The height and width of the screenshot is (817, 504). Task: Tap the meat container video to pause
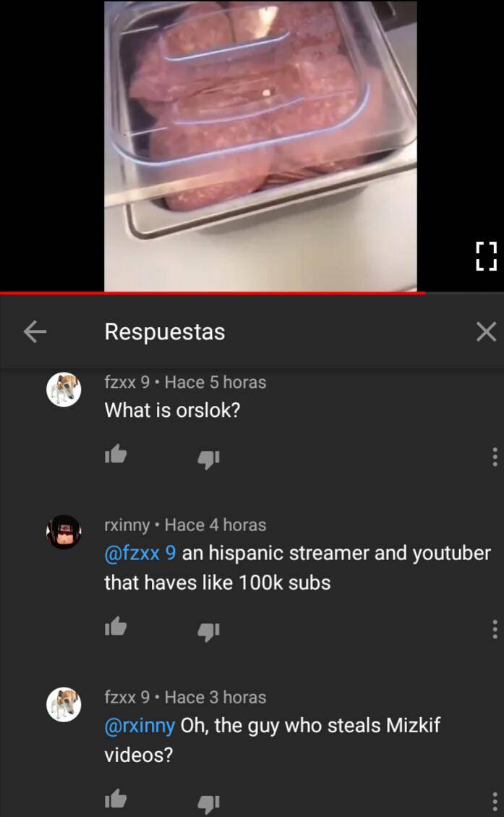pyautogui.click(x=260, y=146)
